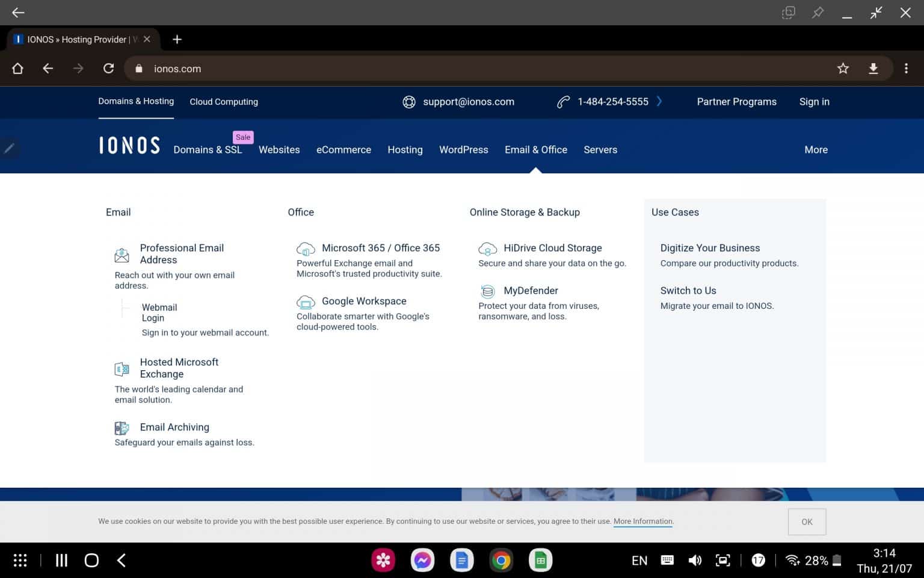
Task: Switch to the Email & Office menu item
Action: (x=536, y=149)
